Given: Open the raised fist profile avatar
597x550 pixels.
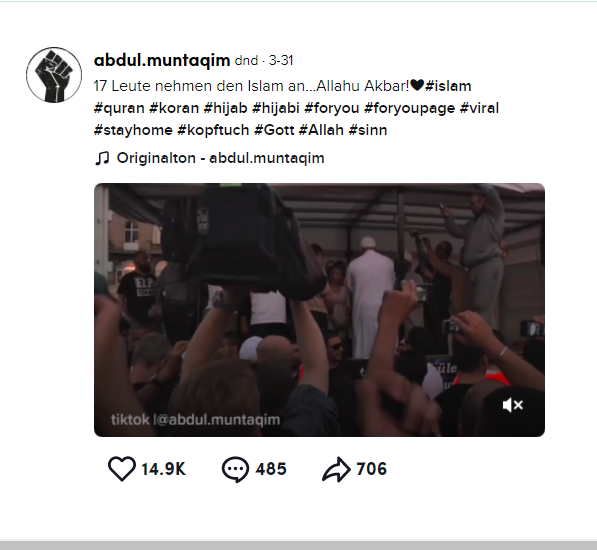Looking at the screenshot, I should [54, 75].
